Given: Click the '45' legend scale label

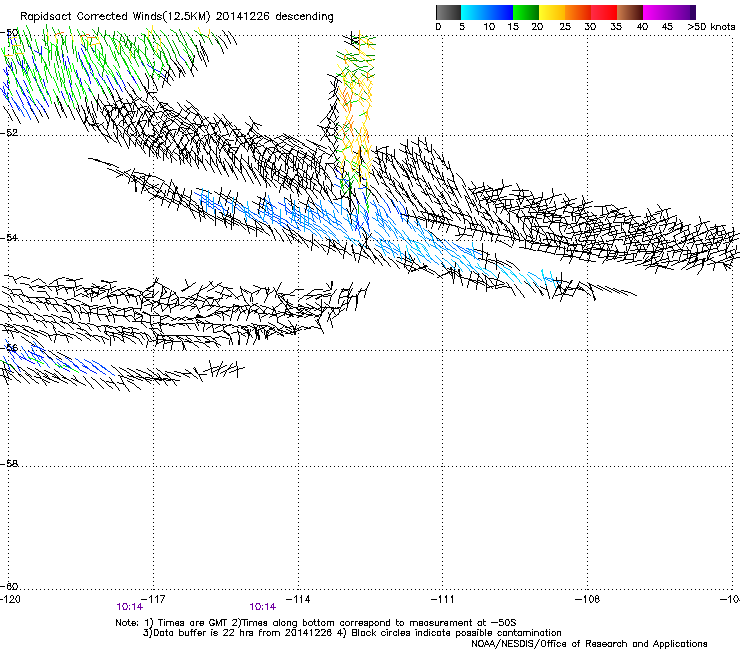Looking at the screenshot, I should pyautogui.click(x=667, y=27).
